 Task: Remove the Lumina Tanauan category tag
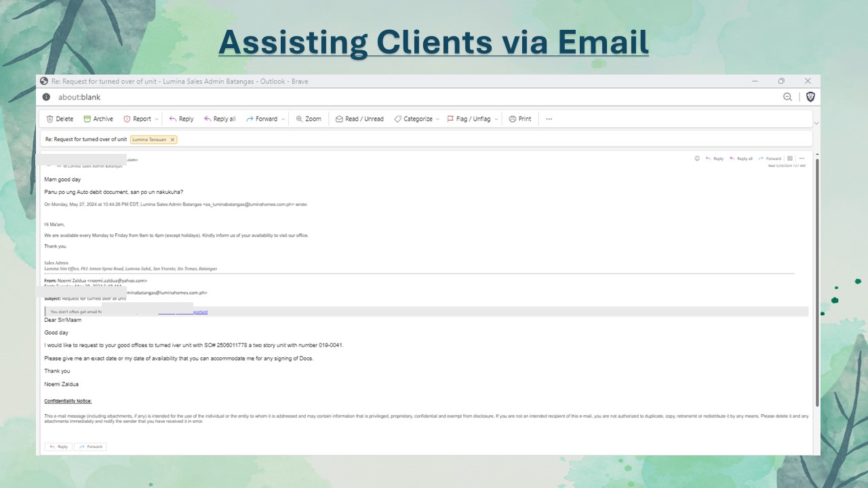click(x=172, y=140)
